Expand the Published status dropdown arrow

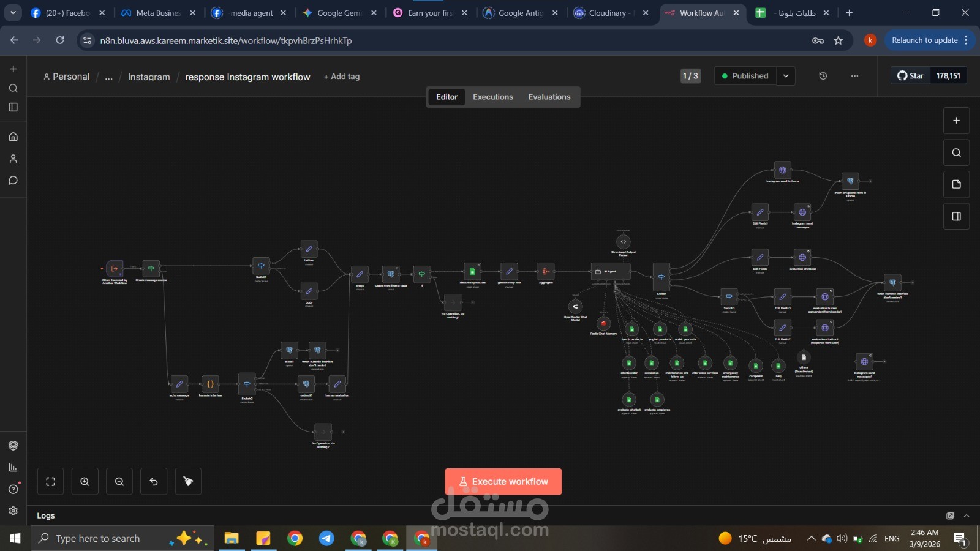coord(786,76)
